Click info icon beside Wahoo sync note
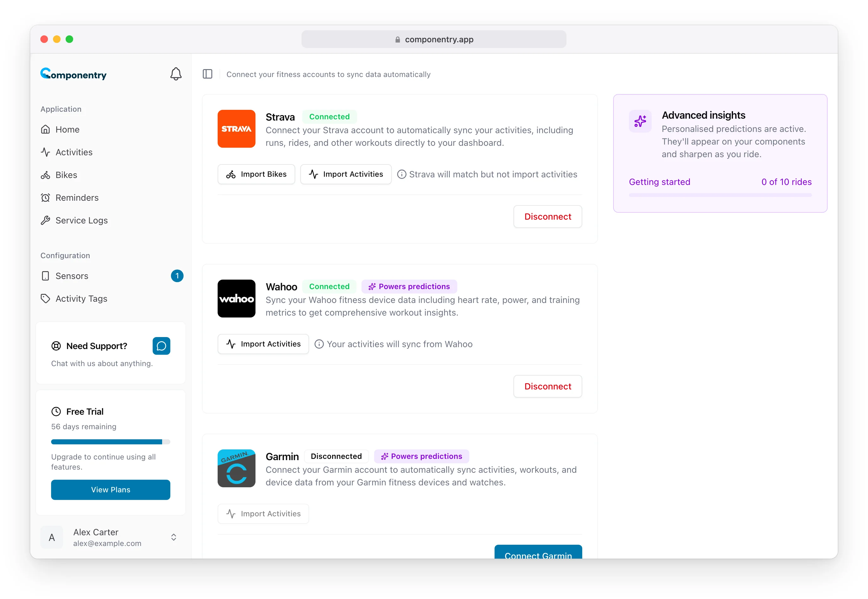 (x=319, y=344)
